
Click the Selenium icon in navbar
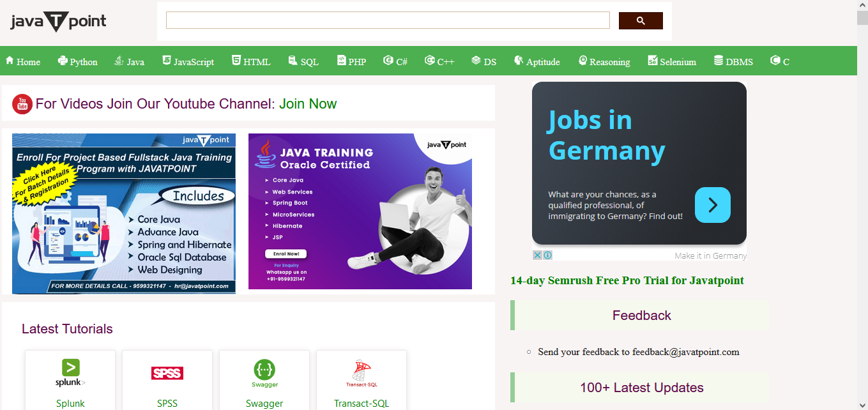(x=652, y=61)
